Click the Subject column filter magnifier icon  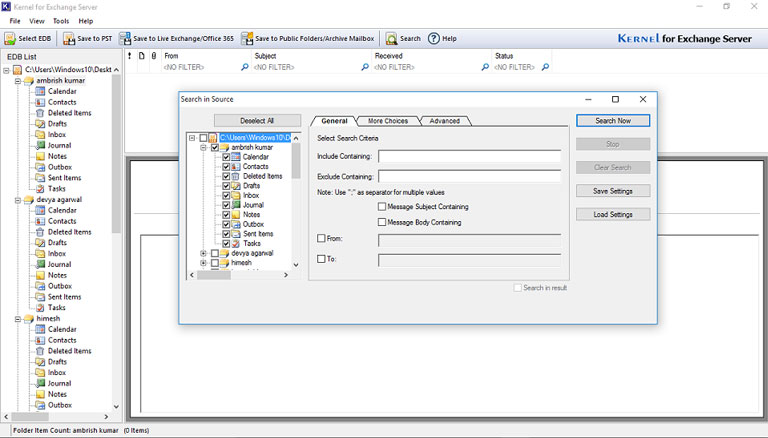tap(365, 67)
